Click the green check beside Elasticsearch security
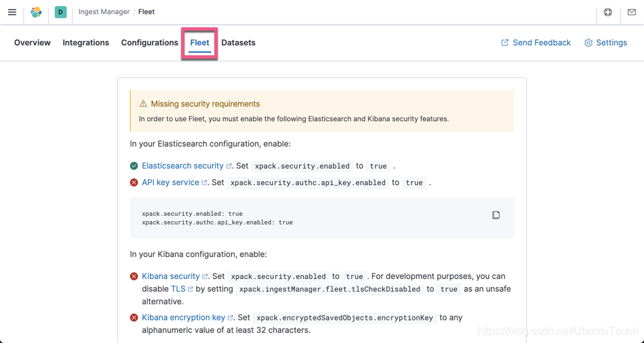Screen dimensions: 644x343 tap(134, 166)
